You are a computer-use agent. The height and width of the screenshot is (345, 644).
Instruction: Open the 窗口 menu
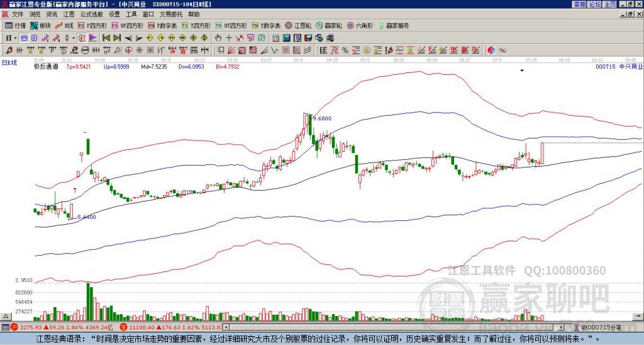coord(148,14)
